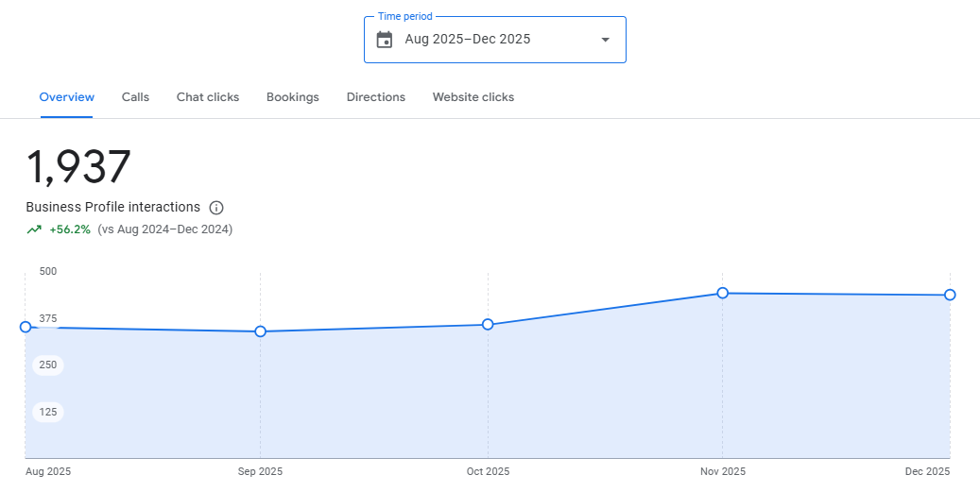Click the 1,937 total interactions number
980x492 pixels.
tap(78, 167)
